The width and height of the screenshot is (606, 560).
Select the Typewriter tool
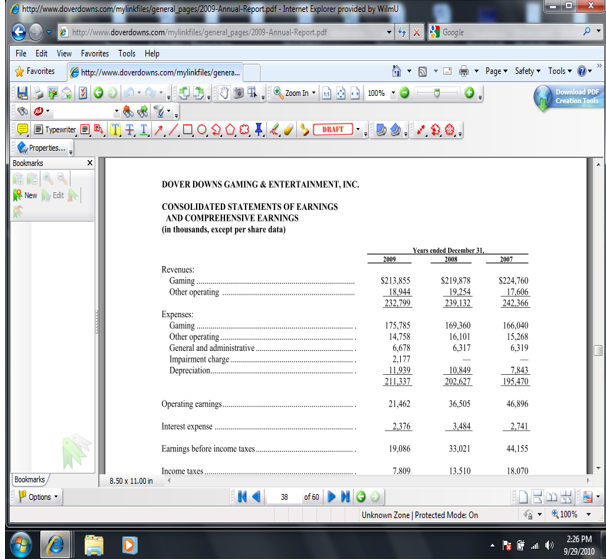coord(53,130)
